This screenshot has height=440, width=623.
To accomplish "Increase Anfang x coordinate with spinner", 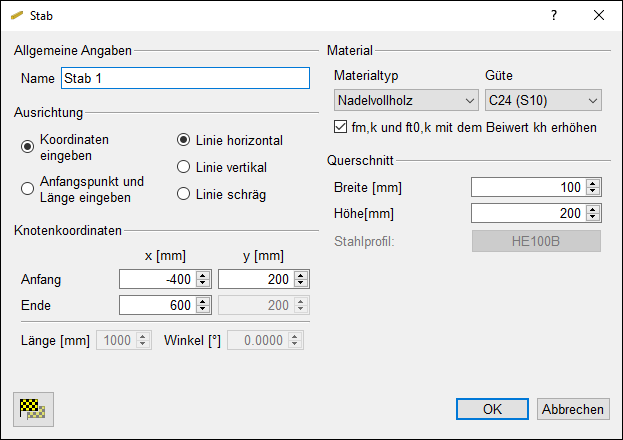I will [203, 276].
